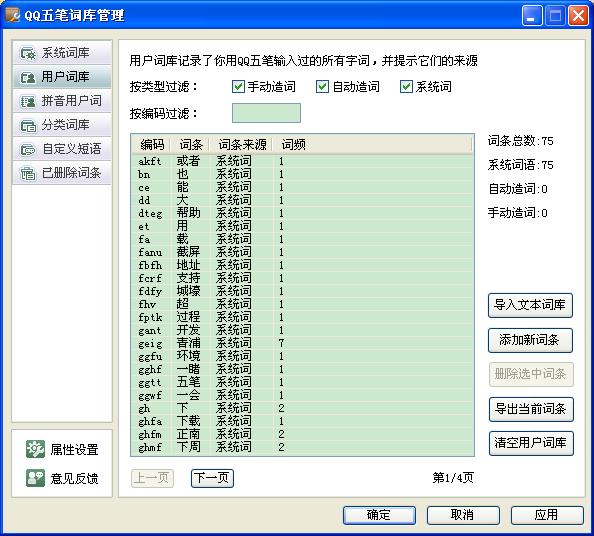Select the 用户词库 tab label
The height and width of the screenshot is (536, 594).
point(66,77)
